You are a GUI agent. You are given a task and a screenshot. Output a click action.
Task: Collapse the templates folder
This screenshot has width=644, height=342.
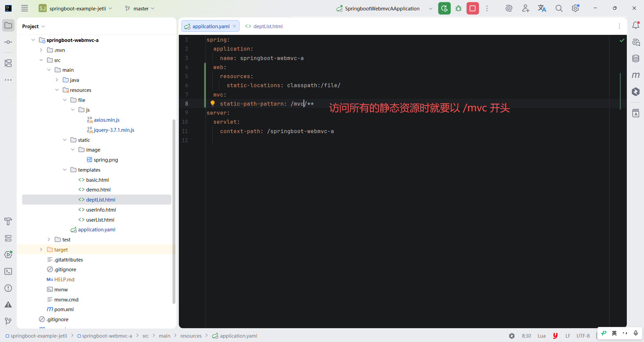(65, 170)
